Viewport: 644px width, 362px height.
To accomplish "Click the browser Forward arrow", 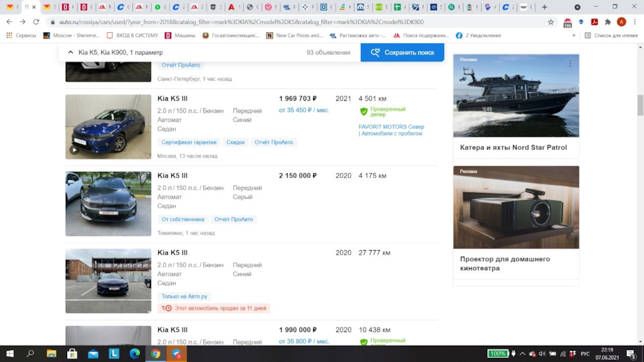I will point(23,21).
